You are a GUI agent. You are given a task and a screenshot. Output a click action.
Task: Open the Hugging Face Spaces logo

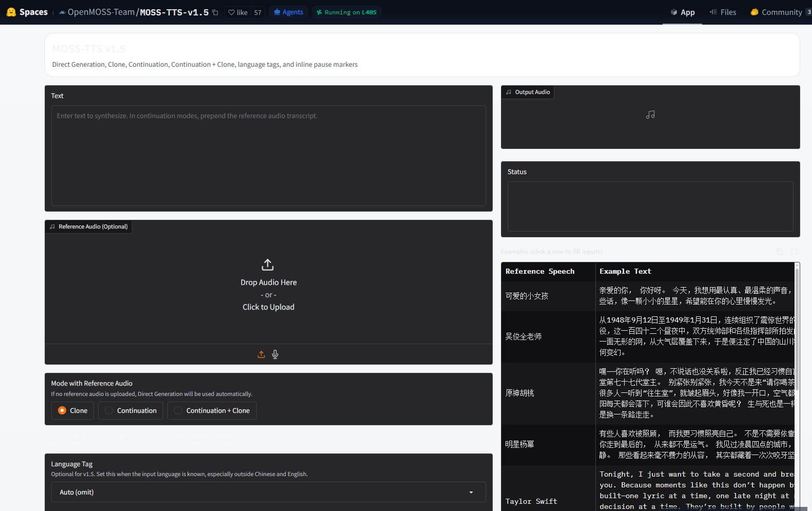coord(27,12)
